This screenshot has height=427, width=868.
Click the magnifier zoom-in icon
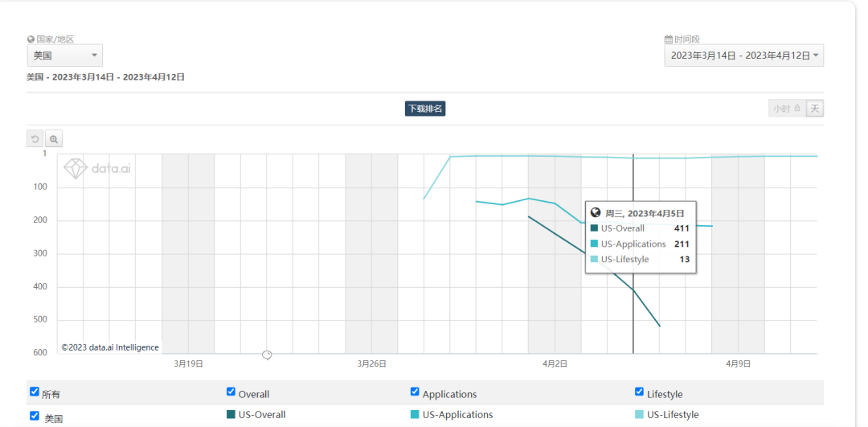[54, 139]
